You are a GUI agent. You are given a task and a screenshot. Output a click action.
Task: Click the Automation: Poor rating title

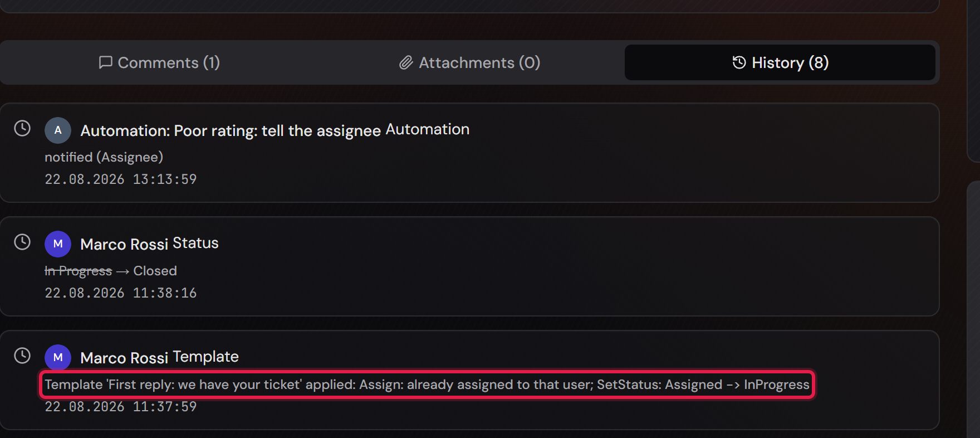pos(231,130)
